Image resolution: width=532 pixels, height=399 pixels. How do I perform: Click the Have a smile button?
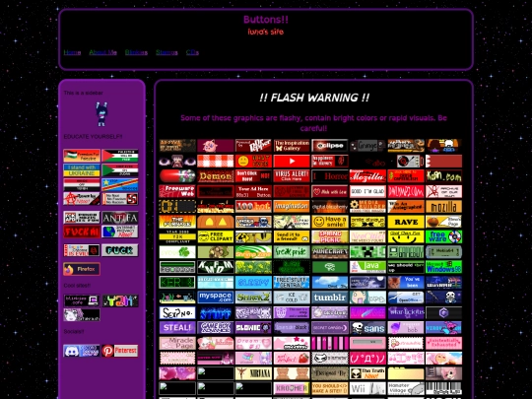coord(330,222)
